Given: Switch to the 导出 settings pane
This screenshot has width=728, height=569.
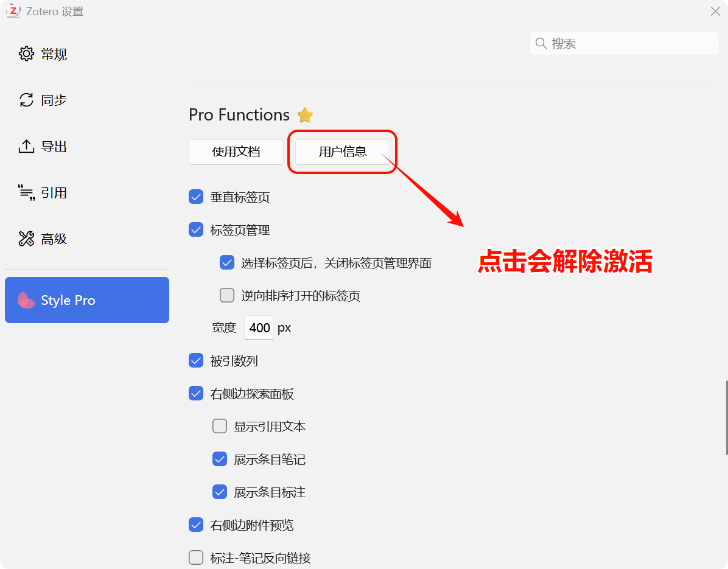Looking at the screenshot, I should 87,147.
